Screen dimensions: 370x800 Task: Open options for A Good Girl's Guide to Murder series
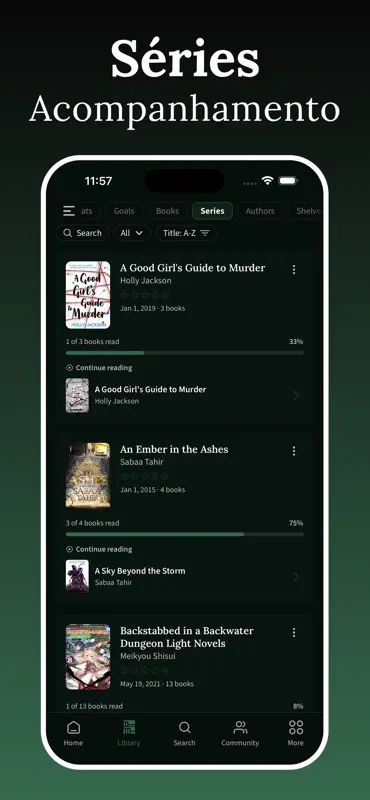(293, 269)
